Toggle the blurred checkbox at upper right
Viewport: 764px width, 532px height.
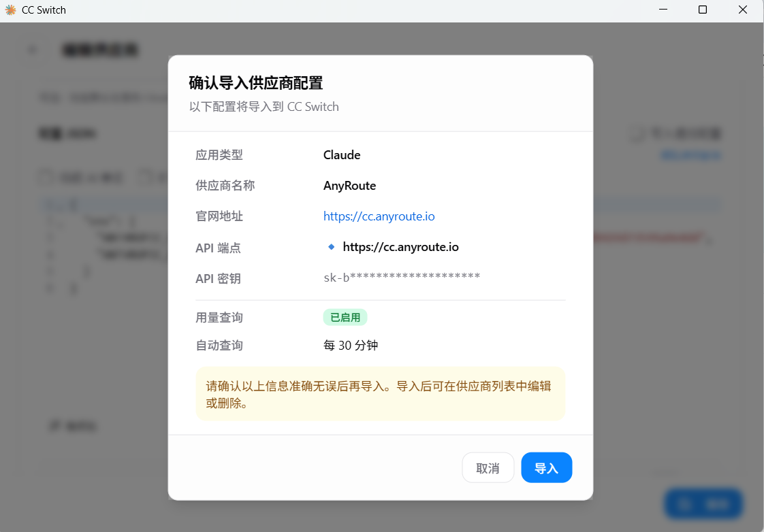[638, 134]
